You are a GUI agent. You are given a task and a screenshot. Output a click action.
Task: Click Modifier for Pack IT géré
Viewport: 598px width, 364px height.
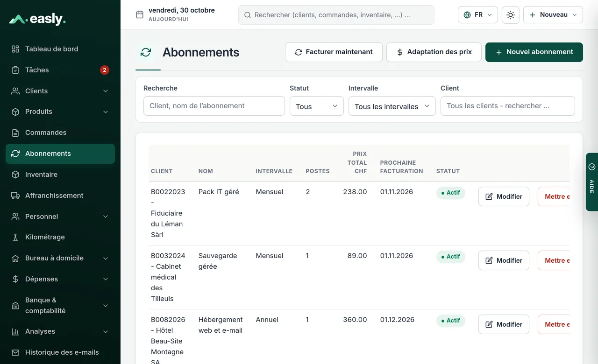coord(504,196)
